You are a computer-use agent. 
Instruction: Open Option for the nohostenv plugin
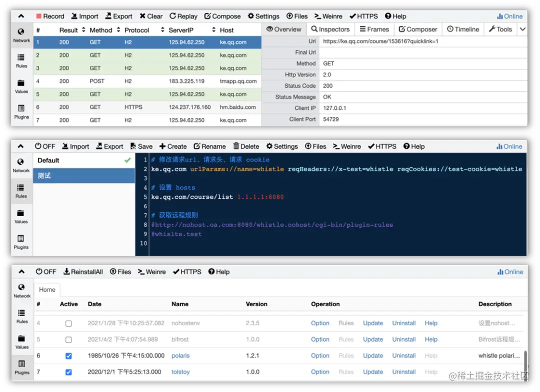point(320,323)
